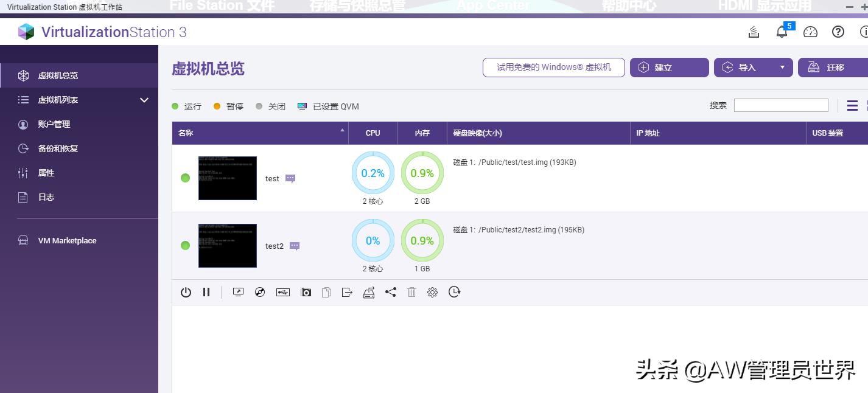Pause the VM with the pause icon
This screenshot has width=868, height=393.
206,293
